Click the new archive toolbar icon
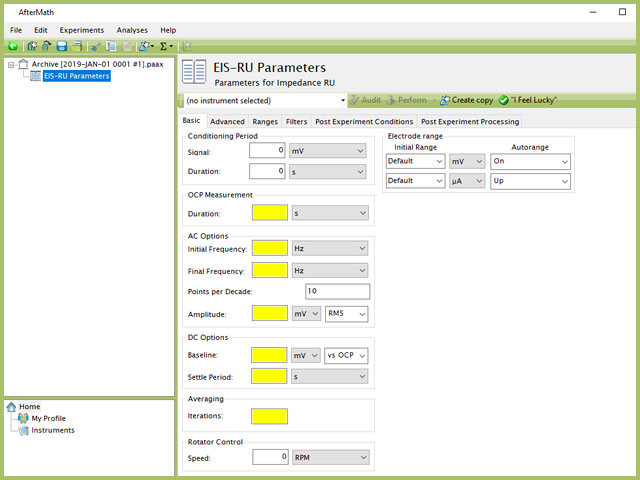The image size is (640, 480). click(32, 46)
